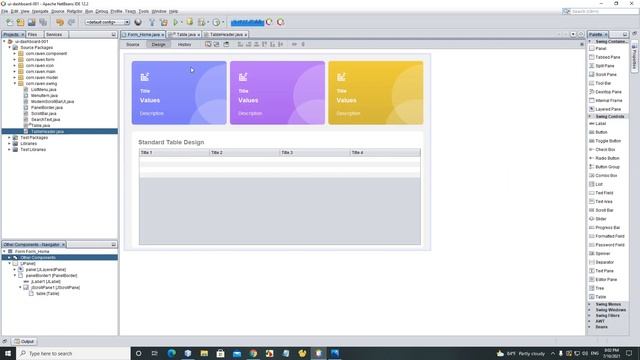Image resolution: width=640 pixels, height=360 pixels.
Task: Click the Redo toolbar icon
Action: [71, 22]
